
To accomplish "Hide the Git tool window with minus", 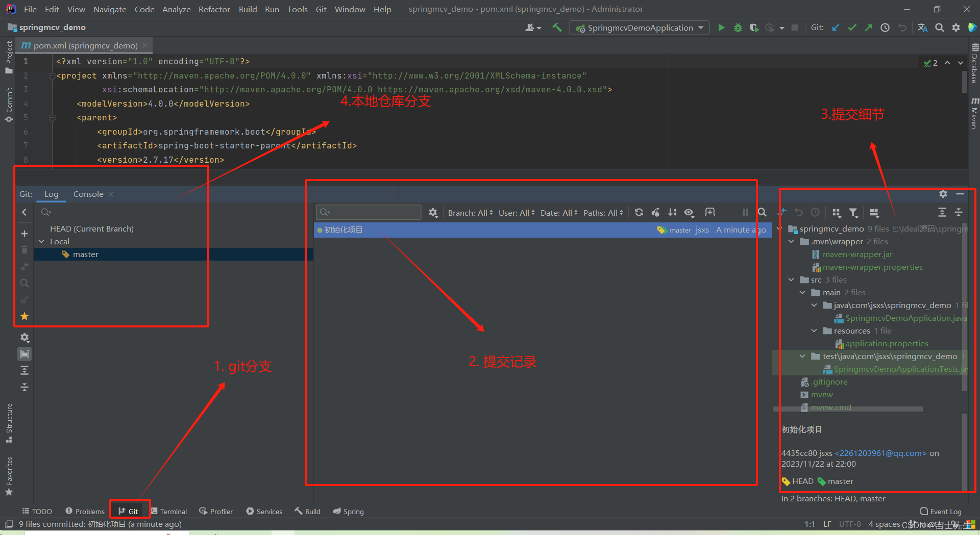I will point(960,194).
